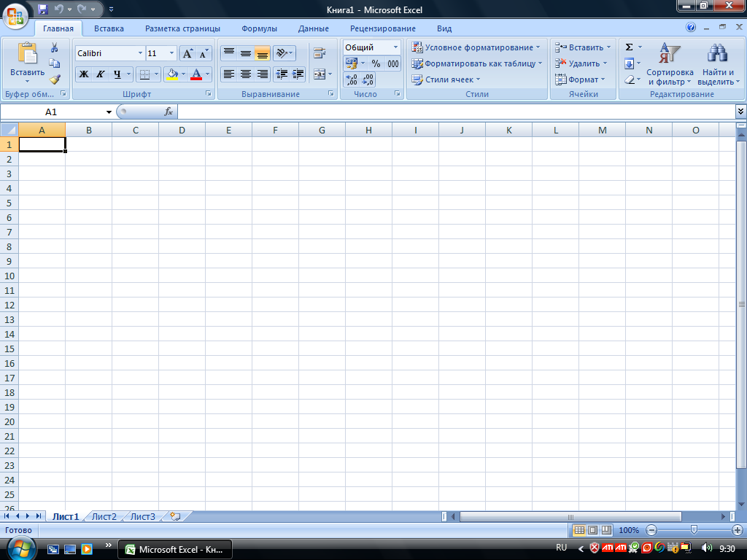Apply accounting currency number format
This screenshot has height=560, width=747.
click(351, 63)
